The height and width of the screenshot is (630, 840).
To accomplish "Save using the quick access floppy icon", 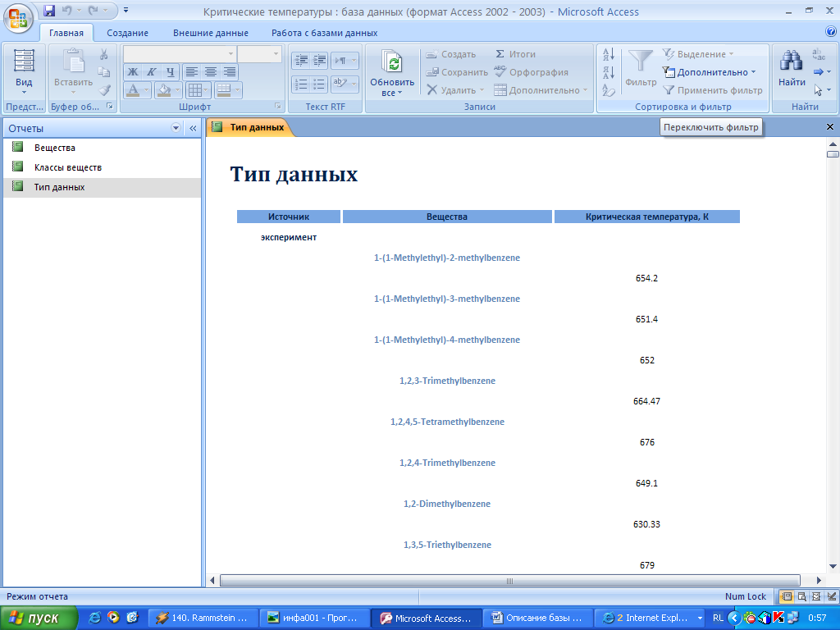I will pyautogui.click(x=49, y=10).
